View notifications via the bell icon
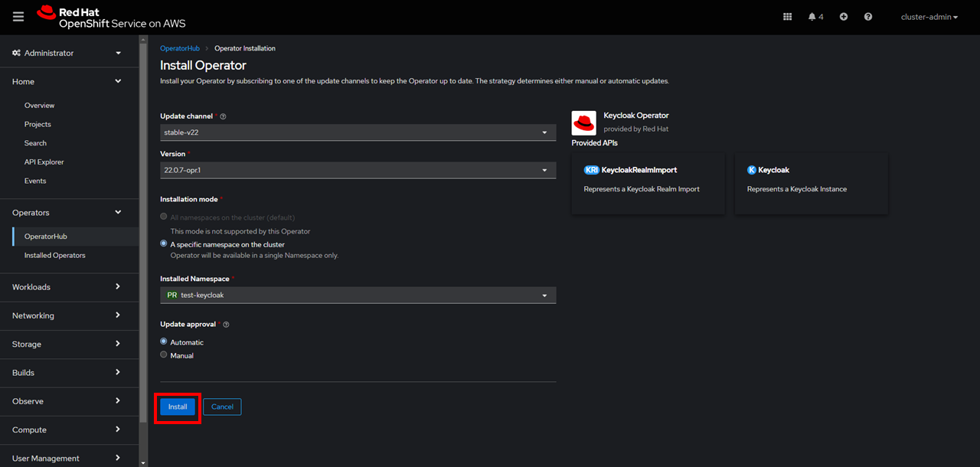The width and height of the screenshot is (980, 467). [812, 16]
